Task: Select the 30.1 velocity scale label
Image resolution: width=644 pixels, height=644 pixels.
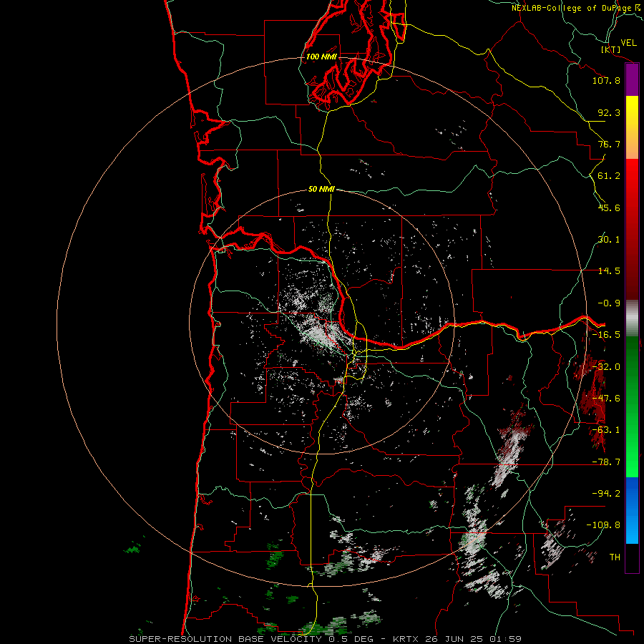Action: pos(609,240)
